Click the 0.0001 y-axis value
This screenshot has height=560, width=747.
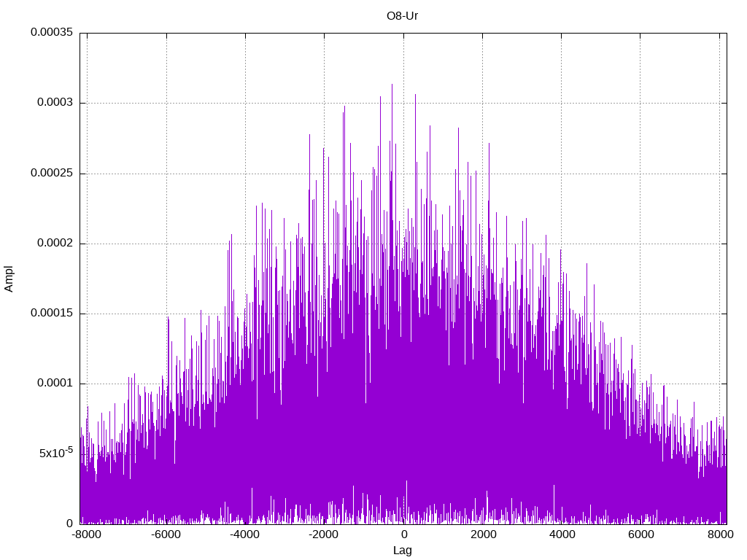pyautogui.click(x=55, y=384)
